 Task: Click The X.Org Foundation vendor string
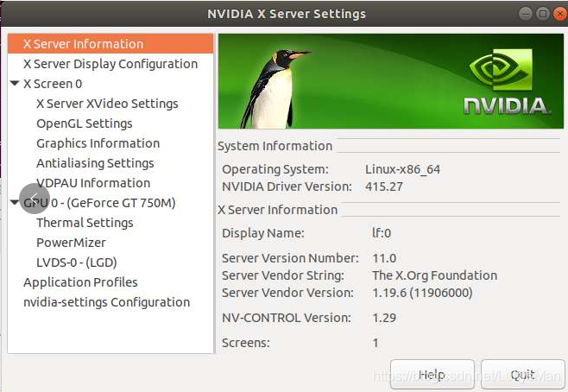(435, 275)
